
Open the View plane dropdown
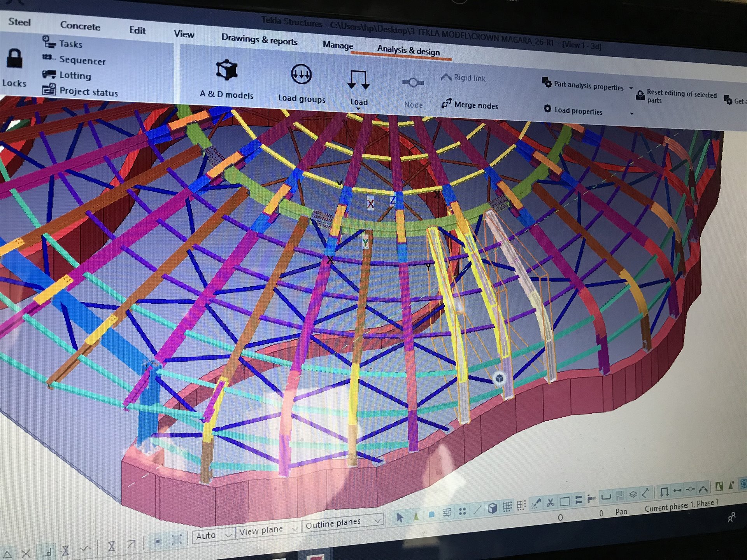268,530
